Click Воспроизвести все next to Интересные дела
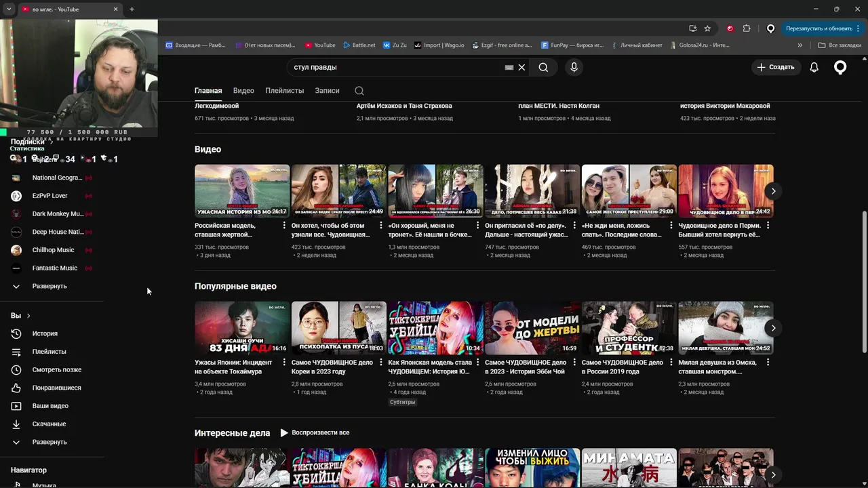The image size is (868, 488). click(315, 432)
